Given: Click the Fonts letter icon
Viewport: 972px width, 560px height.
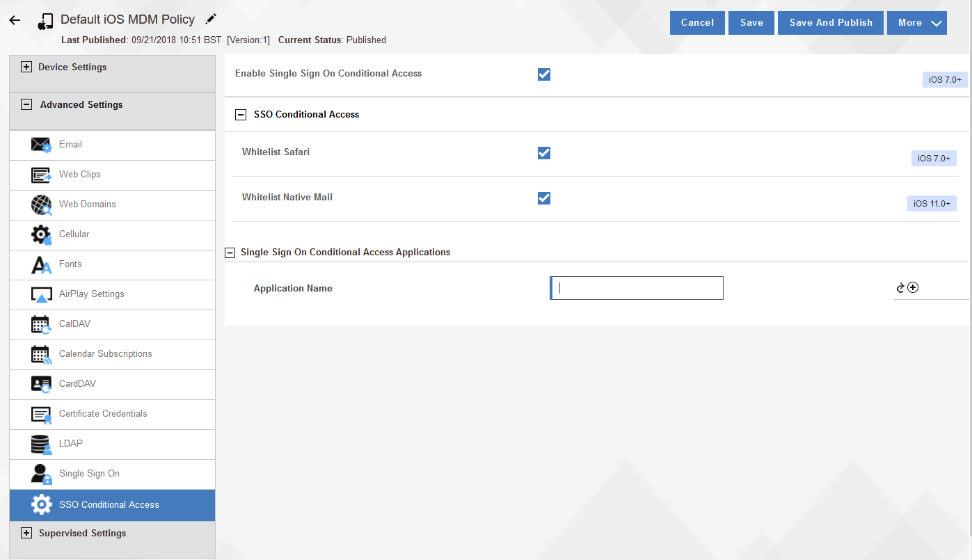Looking at the screenshot, I should pyautogui.click(x=41, y=264).
